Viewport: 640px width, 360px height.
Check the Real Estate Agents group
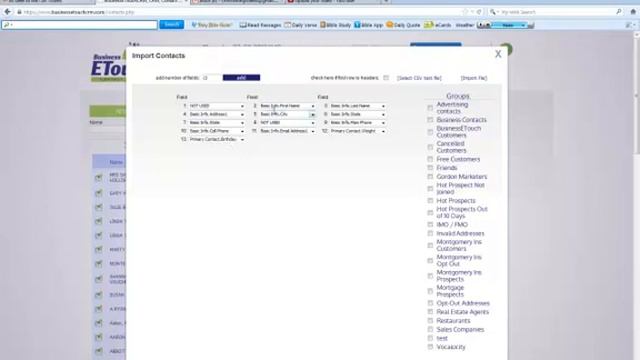coord(430,311)
